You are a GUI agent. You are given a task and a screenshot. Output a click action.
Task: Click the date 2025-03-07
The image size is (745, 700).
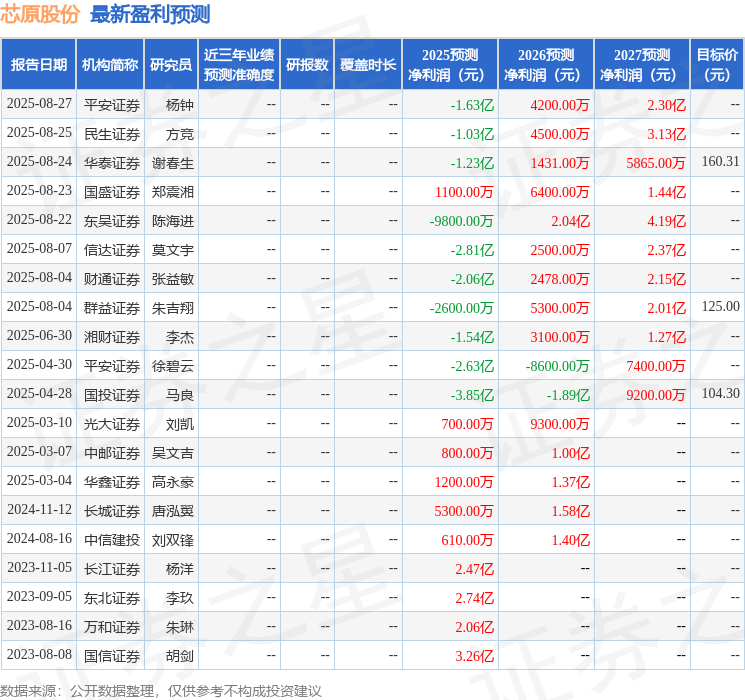(x=39, y=451)
